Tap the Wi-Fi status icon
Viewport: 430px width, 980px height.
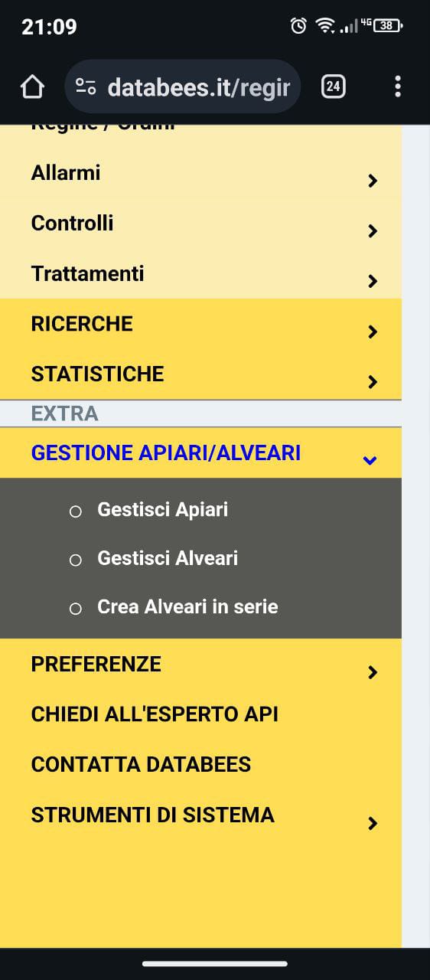coord(326,26)
